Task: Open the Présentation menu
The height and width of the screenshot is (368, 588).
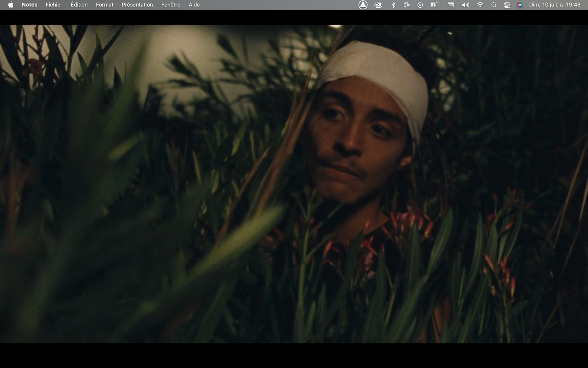Action: [x=137, y=5]
